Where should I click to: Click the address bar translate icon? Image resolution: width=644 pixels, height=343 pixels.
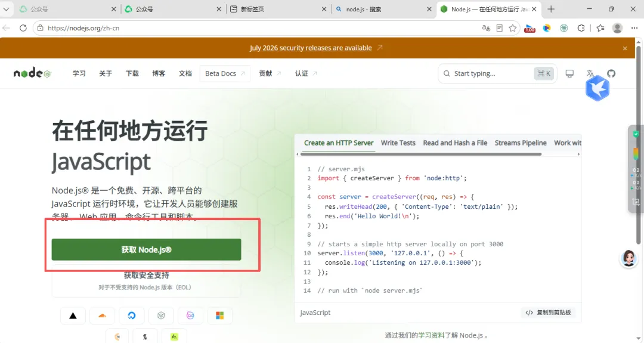click(486, 28)
